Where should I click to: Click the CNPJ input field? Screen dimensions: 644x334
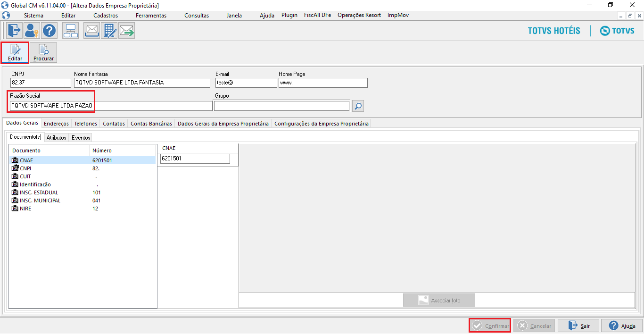pyautogui.click(x=40, y=83)
